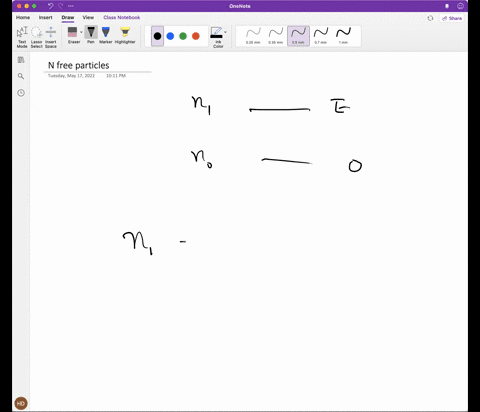Select the 1 mm pen thickness
480x412 pixels.
coord(343,36)
